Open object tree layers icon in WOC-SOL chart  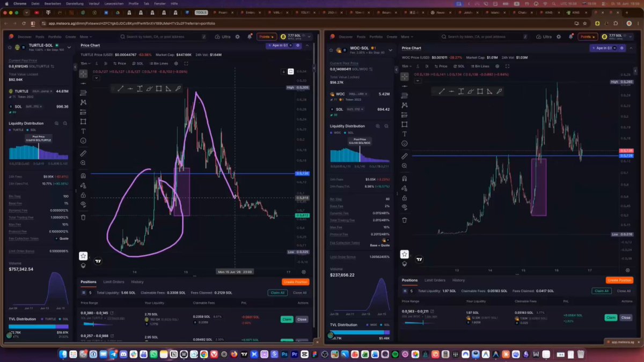coord(405,263)
